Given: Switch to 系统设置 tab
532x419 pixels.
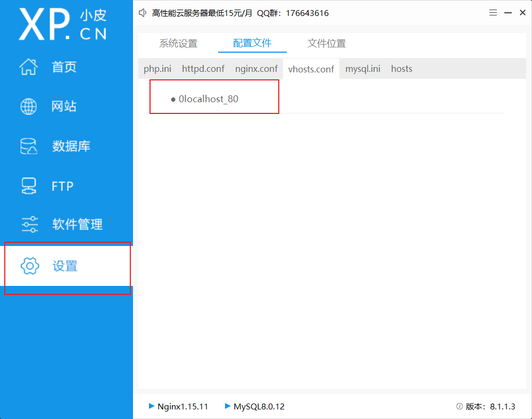Looking at the screenshot, I should pos(178,44).
